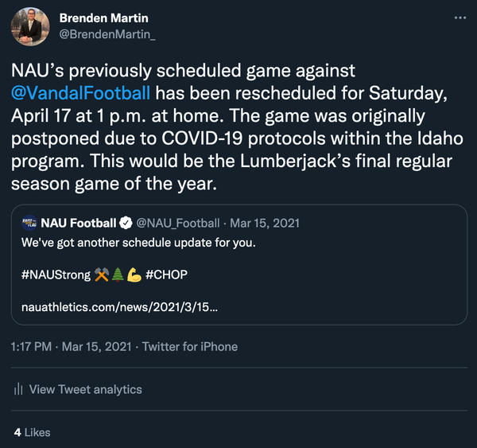The height and width of the screenshot is (448, 477).
Task: Open View Tweet analytics
Action: 85,389
